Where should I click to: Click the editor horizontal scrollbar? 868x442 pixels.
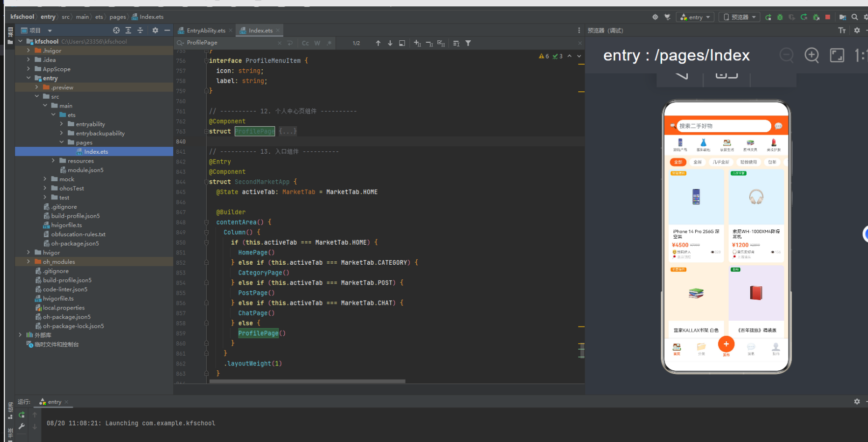coord(307,381)
